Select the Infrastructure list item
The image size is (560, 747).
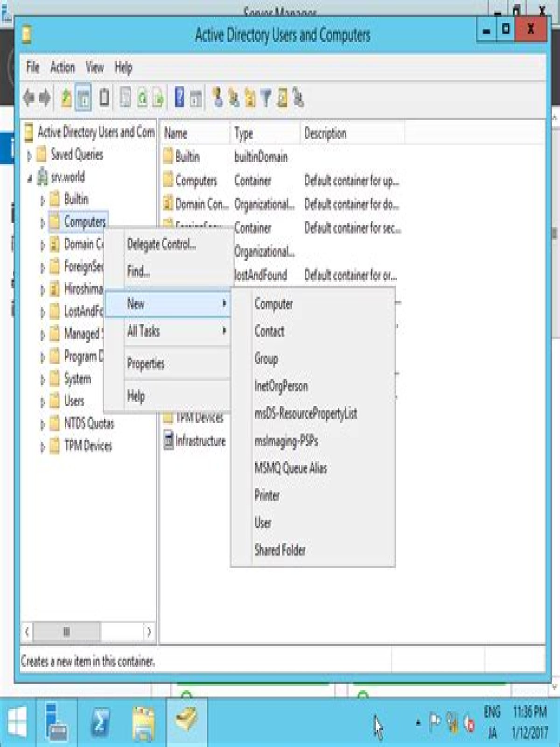click(x=194, y=441)
